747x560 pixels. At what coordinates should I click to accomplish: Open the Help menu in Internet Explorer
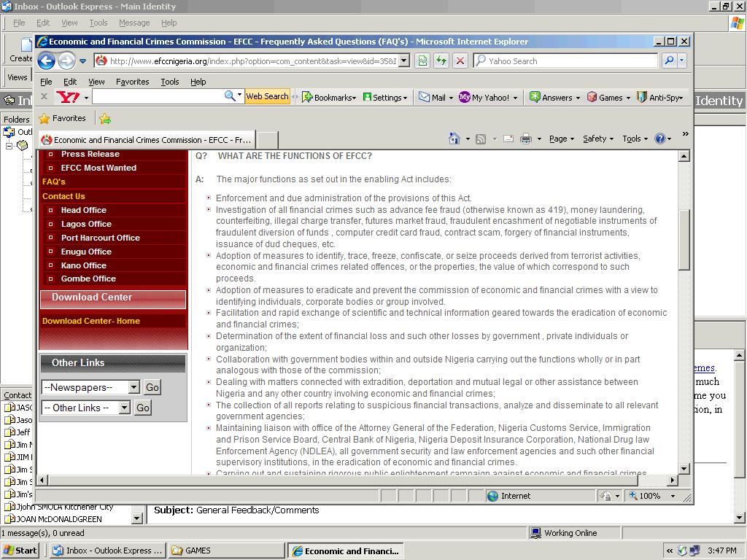[198, 82]
